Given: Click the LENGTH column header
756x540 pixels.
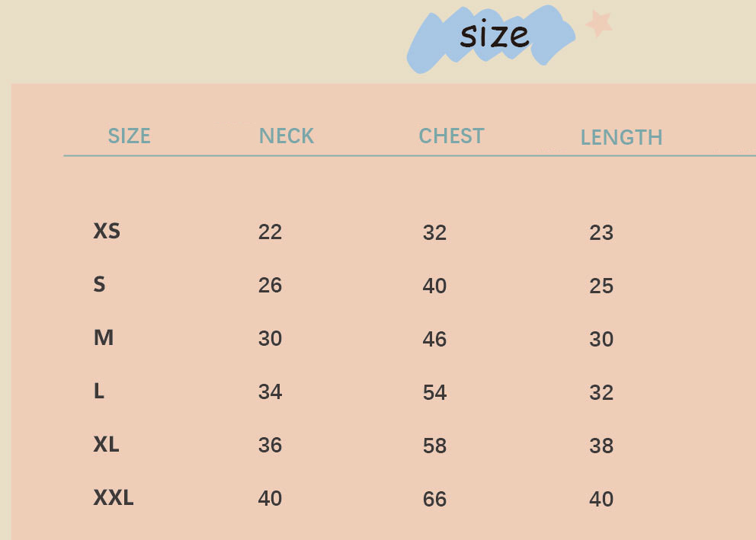Looking at the screenshot, I should click(621, 138).
